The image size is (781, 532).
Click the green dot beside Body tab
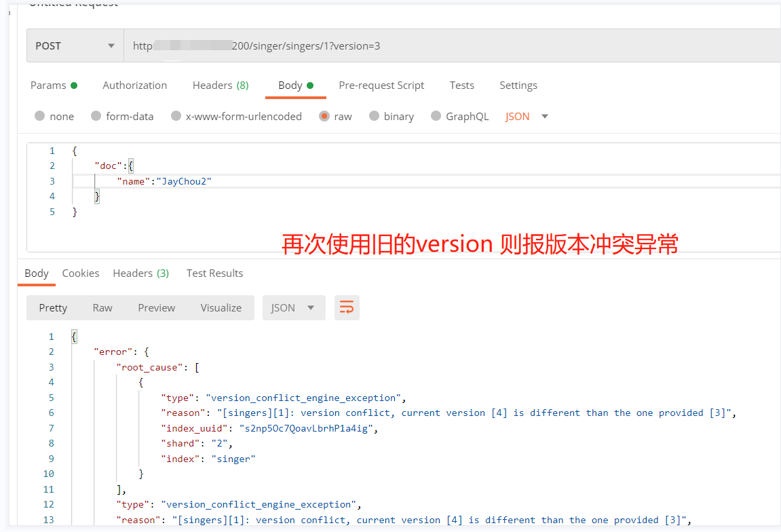[310, 85]
